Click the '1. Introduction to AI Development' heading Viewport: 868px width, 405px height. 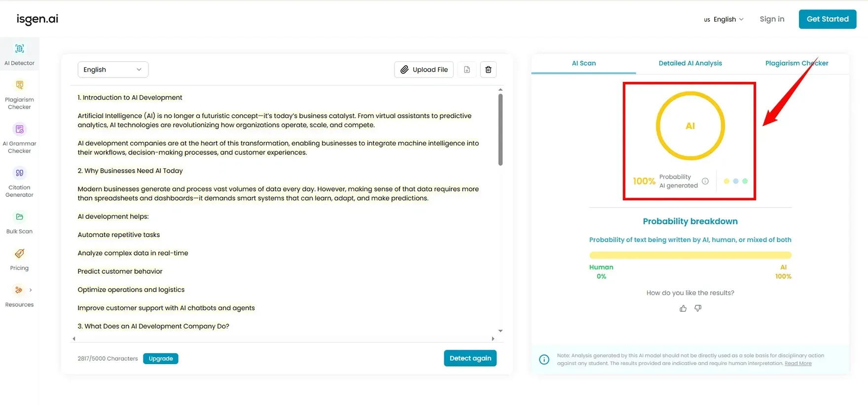pos(130,98)
